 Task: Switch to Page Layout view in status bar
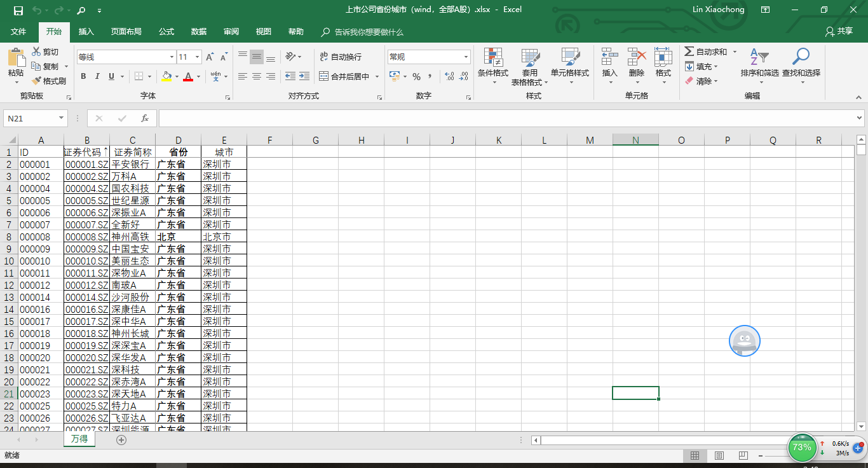(719, 455)
